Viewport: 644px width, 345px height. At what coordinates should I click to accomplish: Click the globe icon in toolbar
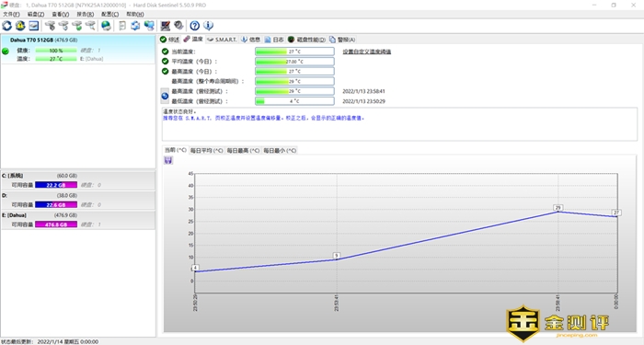coord(106,26)
